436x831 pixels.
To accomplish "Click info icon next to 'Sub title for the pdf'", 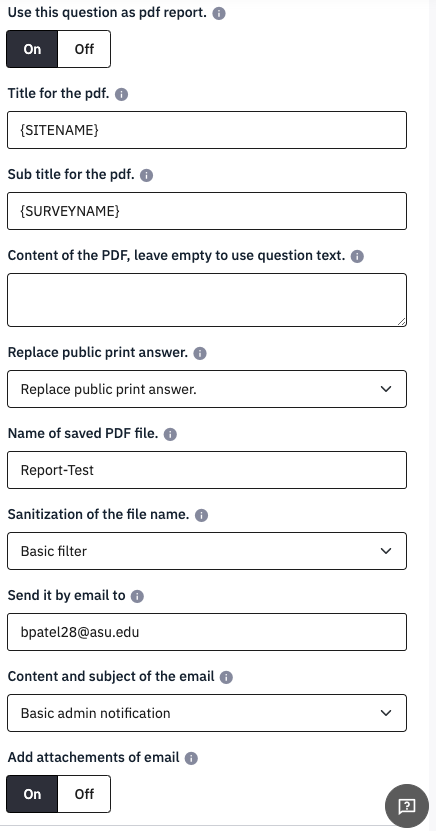I will (147, 175).
